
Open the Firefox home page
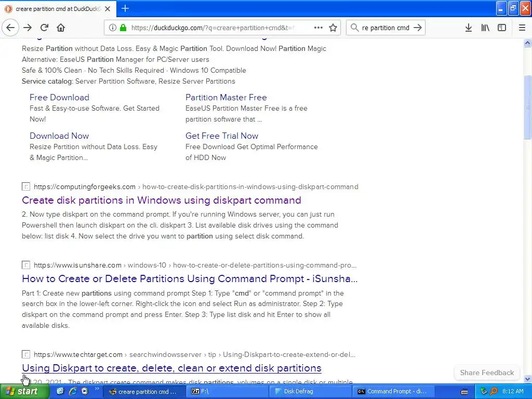[61, 28]
